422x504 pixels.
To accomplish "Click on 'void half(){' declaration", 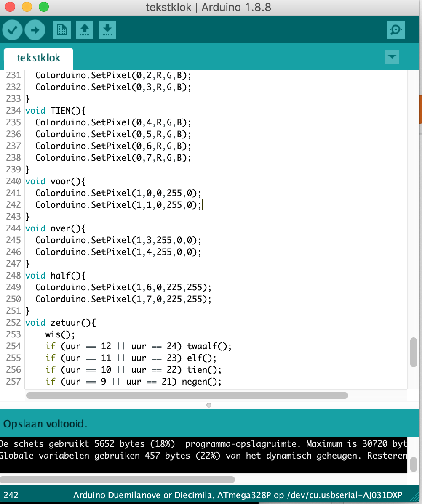I will coord(55,276).
